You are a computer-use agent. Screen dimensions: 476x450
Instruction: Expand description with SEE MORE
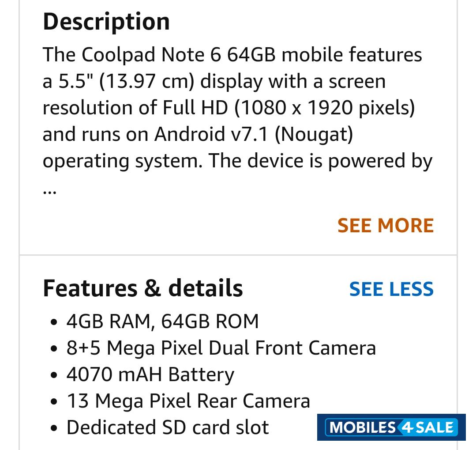(x=386, y=226)
